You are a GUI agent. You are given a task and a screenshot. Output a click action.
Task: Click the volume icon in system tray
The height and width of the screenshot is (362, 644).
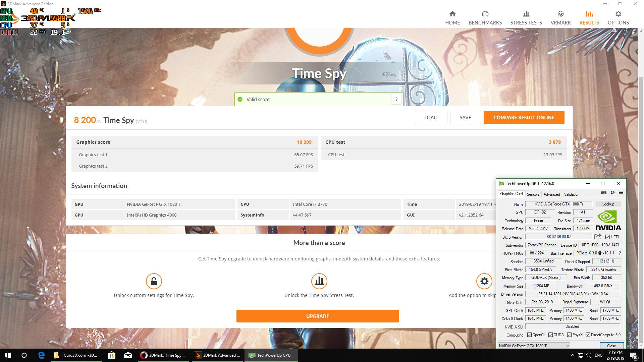(589, 355)
